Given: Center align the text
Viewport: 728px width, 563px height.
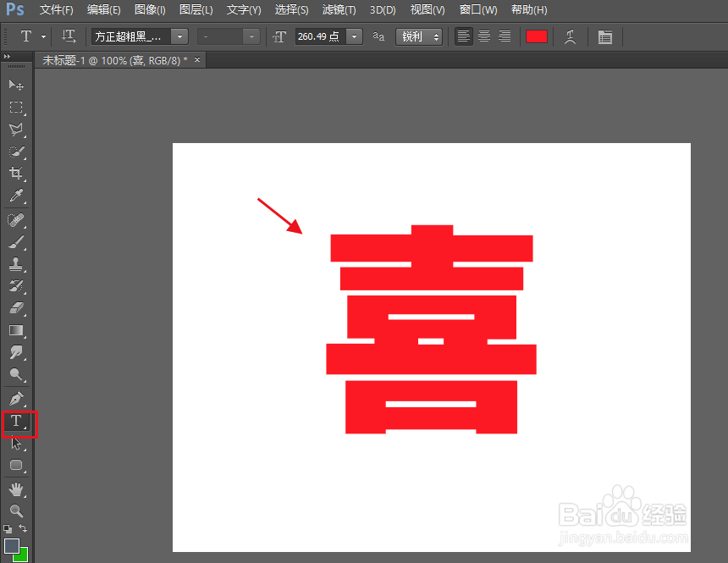Looking at the screenshot, I should click(x=484, y=36).
